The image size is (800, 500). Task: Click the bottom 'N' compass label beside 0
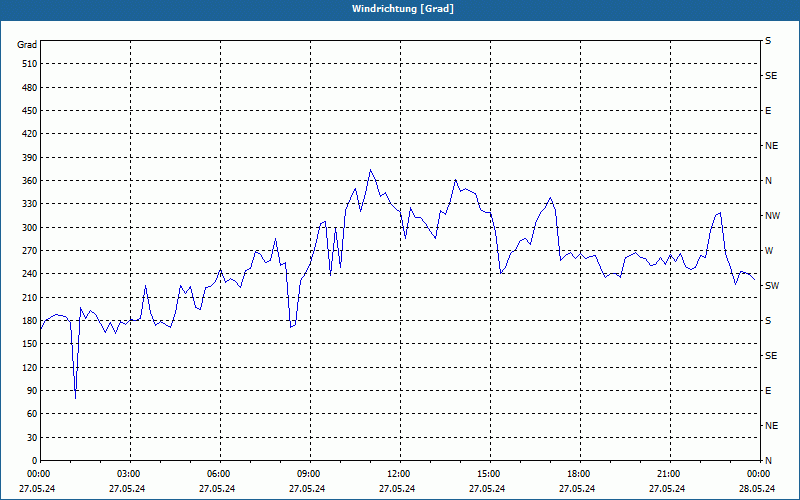pos(768,461)
